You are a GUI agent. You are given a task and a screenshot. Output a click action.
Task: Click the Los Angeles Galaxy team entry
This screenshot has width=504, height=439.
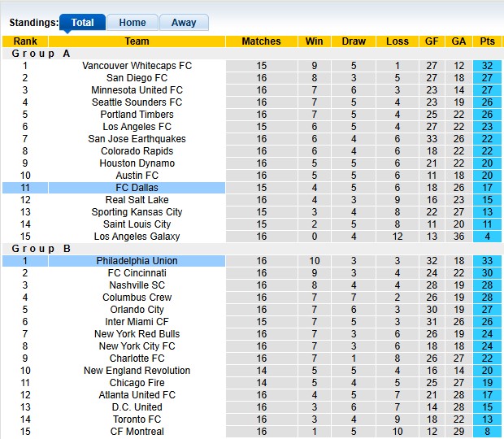[137, 237]
